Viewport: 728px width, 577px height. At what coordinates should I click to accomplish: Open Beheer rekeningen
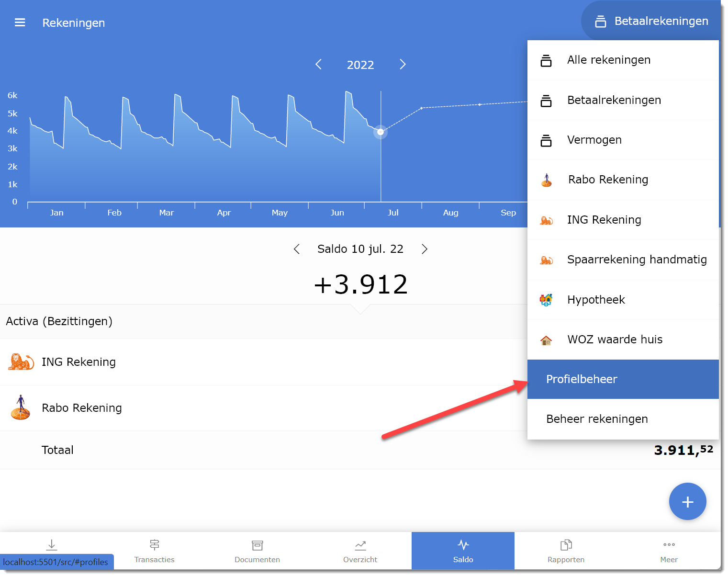click(x=623, y=419)
